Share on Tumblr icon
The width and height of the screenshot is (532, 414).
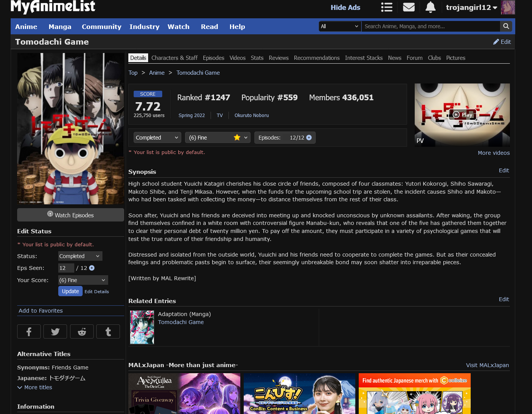(x=108, y=332)
